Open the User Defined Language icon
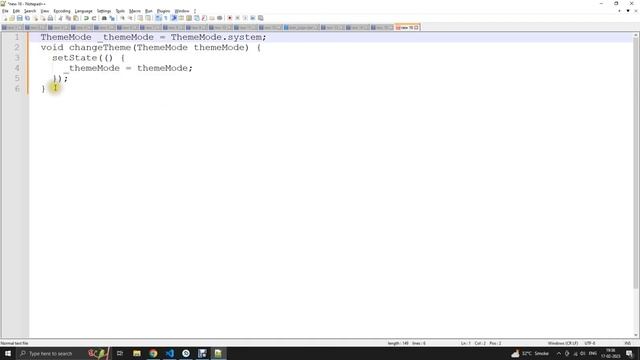 181,18
